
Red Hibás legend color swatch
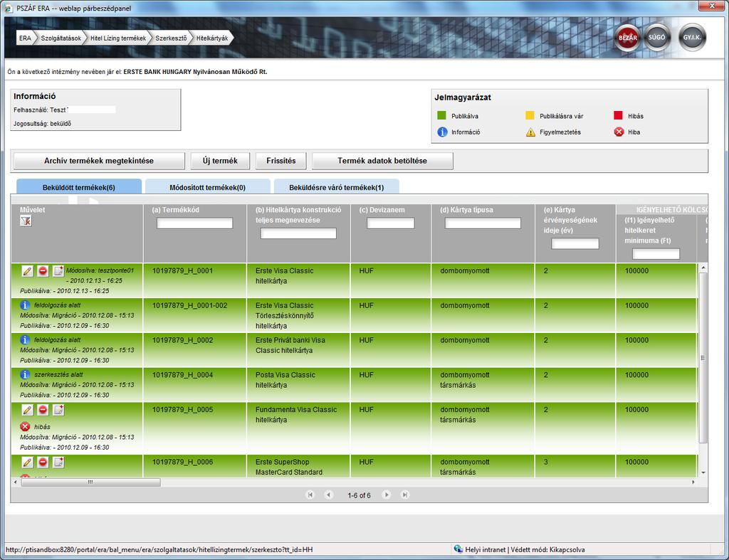[619, 116]
